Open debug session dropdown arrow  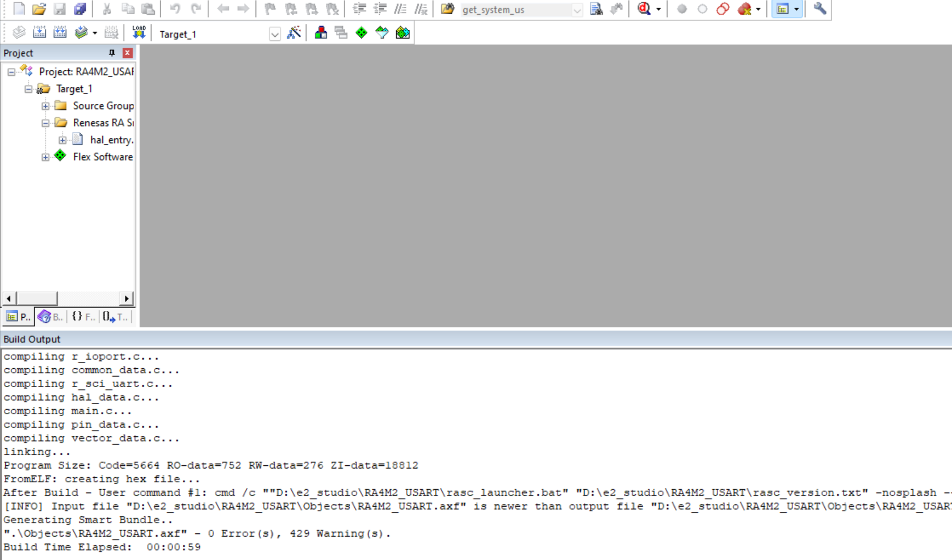point(658,9)
